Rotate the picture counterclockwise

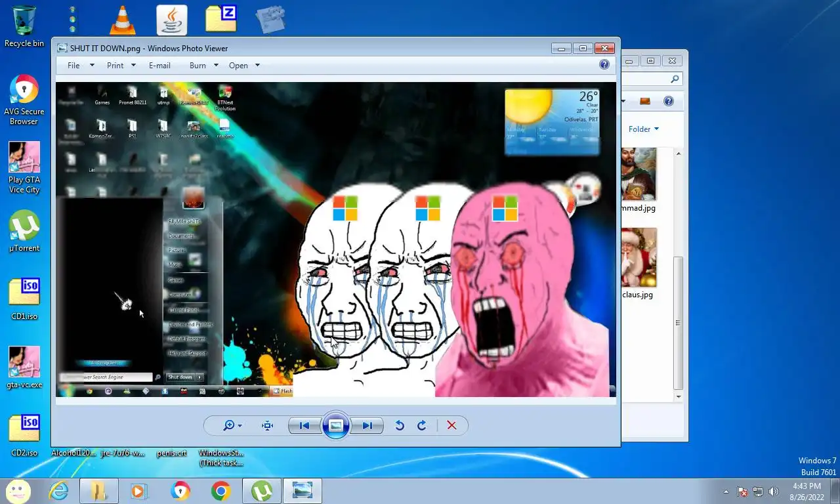coord(399,425)
